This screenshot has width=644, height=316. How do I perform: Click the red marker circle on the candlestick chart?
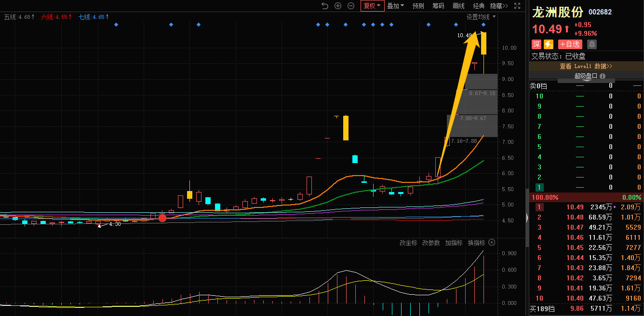(162, 218)
